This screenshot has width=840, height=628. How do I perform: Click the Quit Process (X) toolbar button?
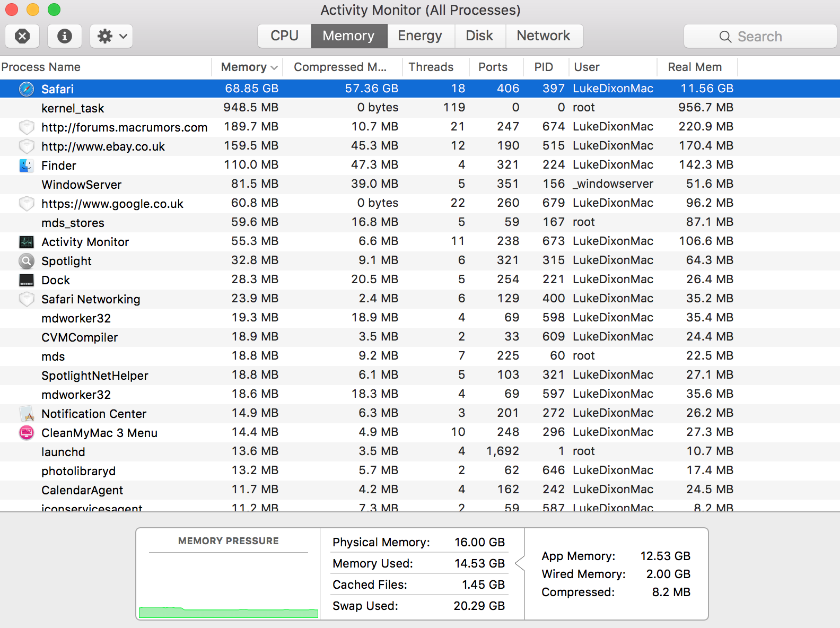[22, 36]
